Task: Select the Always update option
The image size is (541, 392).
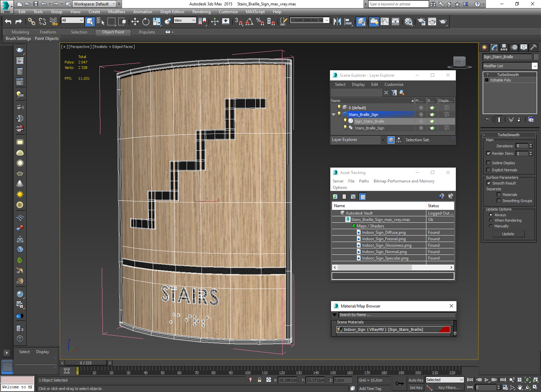Action: (x=491, y=215)
